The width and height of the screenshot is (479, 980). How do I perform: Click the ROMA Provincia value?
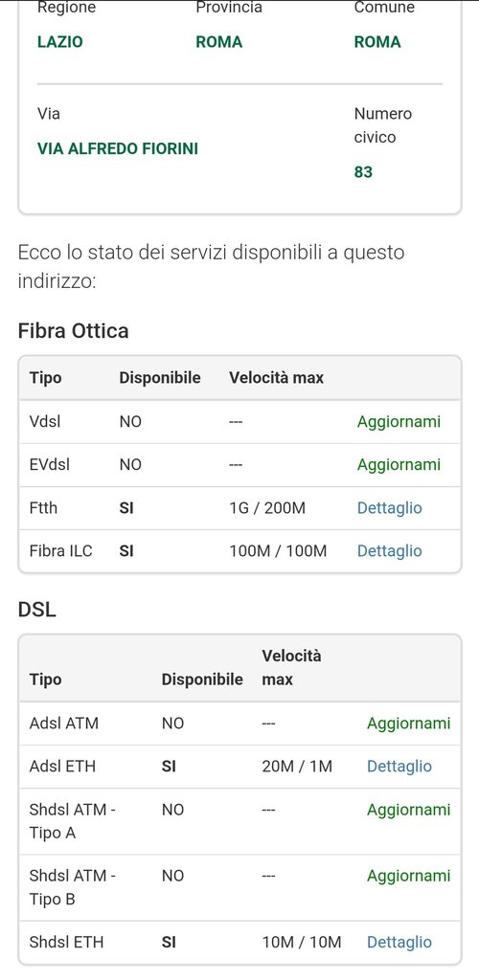coord(218,42)
